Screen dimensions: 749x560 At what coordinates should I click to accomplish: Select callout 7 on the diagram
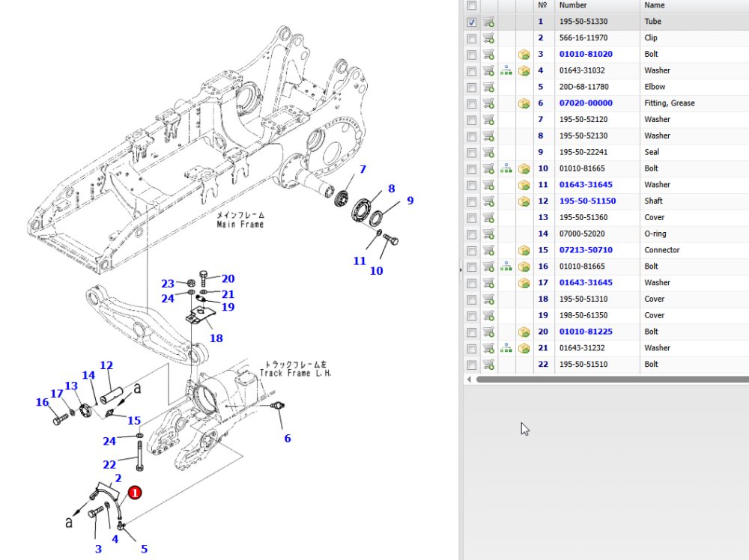click(363, 169)
